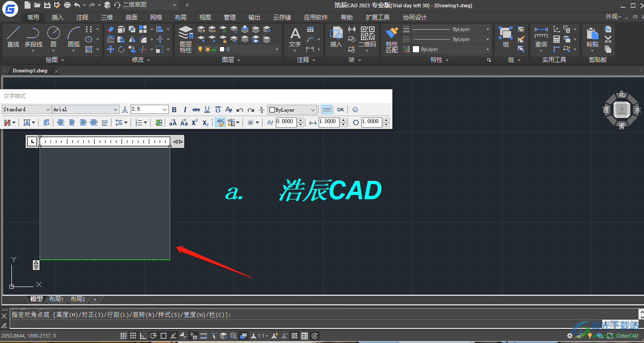Open the 视图 ribbon tab

click(x=205, y=17)
